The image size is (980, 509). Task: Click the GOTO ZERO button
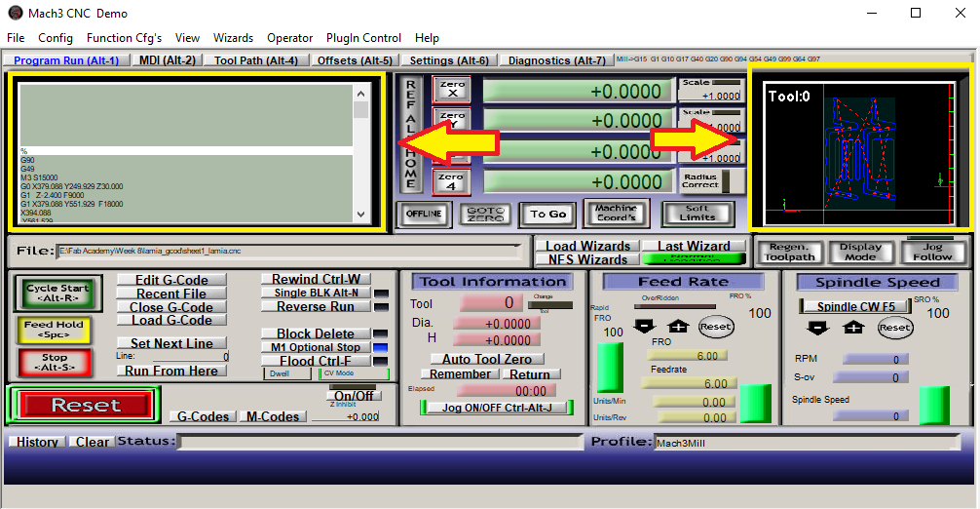tap(485, 215)
